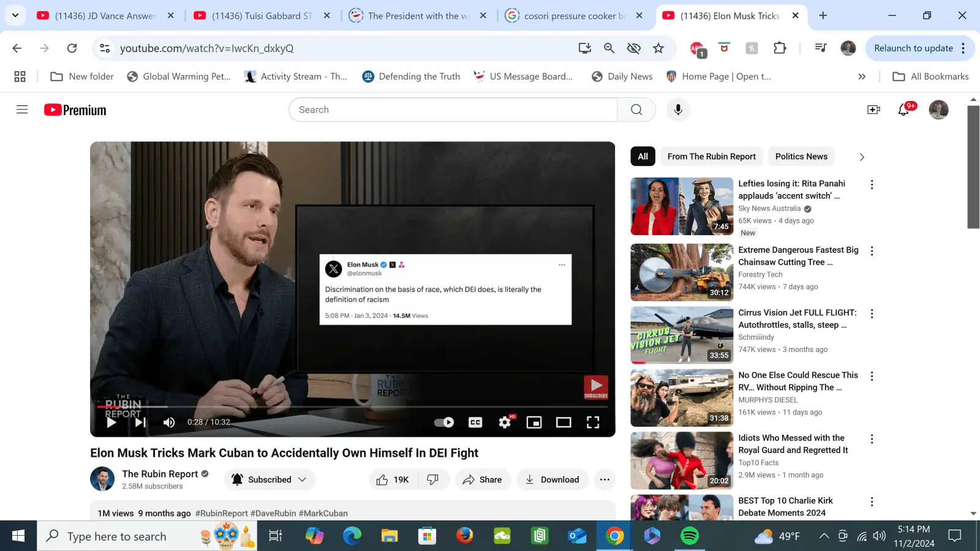
Task: Download the video using Download button
Action: tap(552, 479)
